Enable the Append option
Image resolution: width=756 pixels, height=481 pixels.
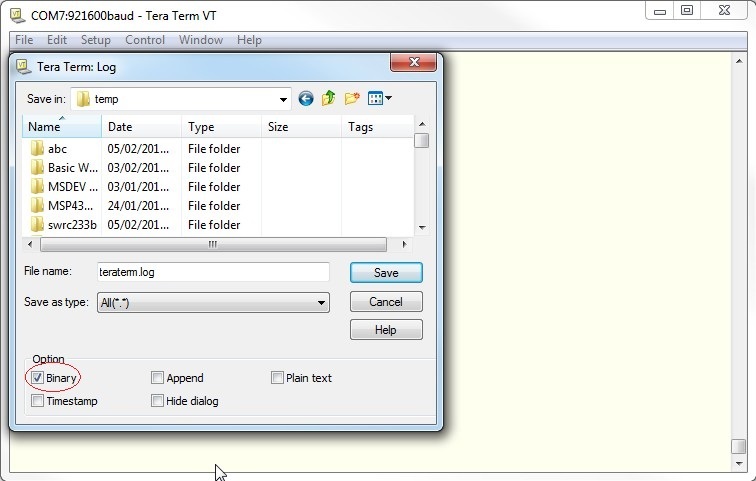coord(157,378)
